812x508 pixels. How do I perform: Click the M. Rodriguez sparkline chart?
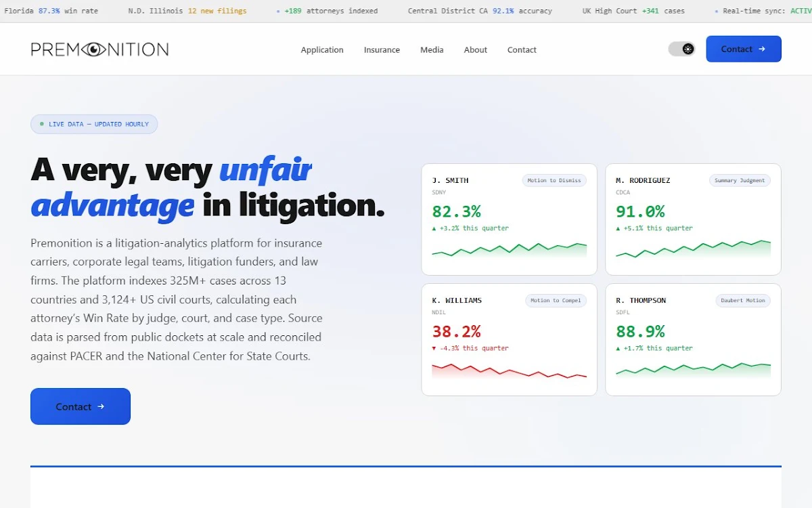click(693, 250)
